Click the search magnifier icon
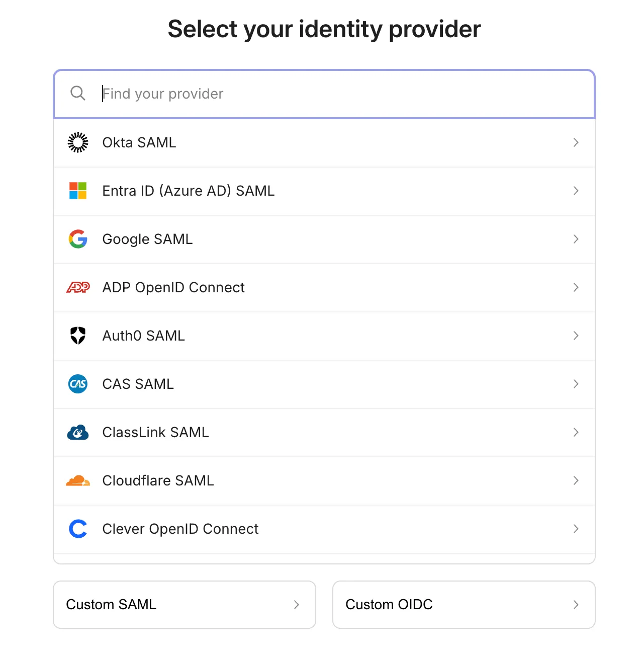The height and width of the screenshot is (656, 644). 78,94
